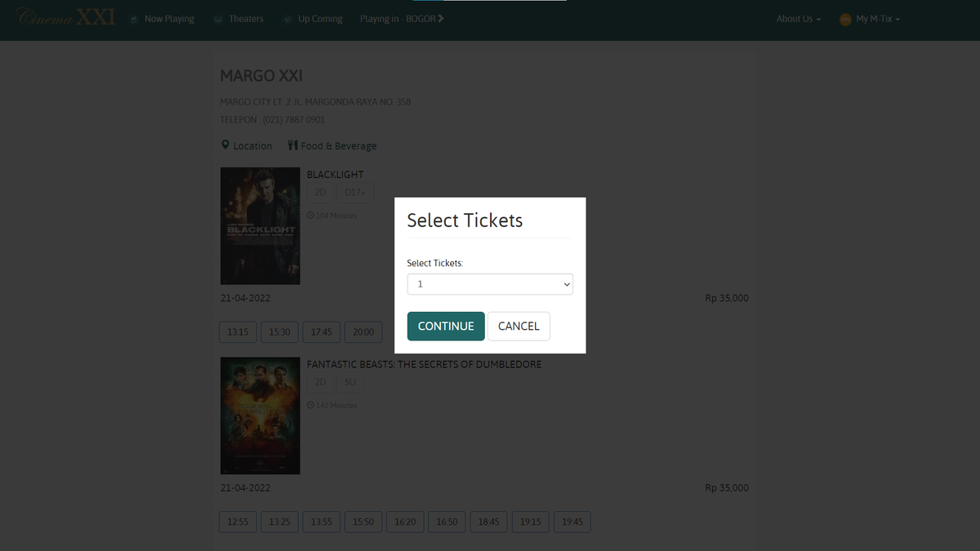Select the 13:25 Fantastic Beasts showtime

pos(279,522)
